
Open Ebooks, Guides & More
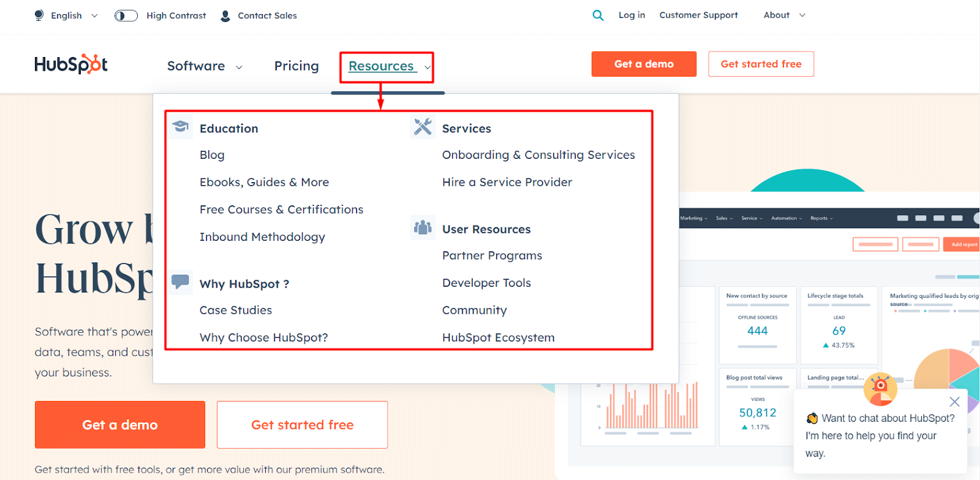(x=264, y=182)
